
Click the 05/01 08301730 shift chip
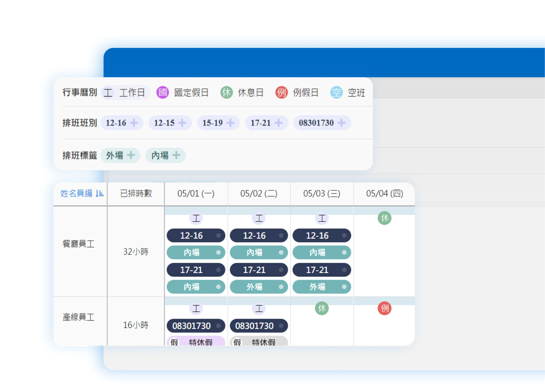(196, 326)
